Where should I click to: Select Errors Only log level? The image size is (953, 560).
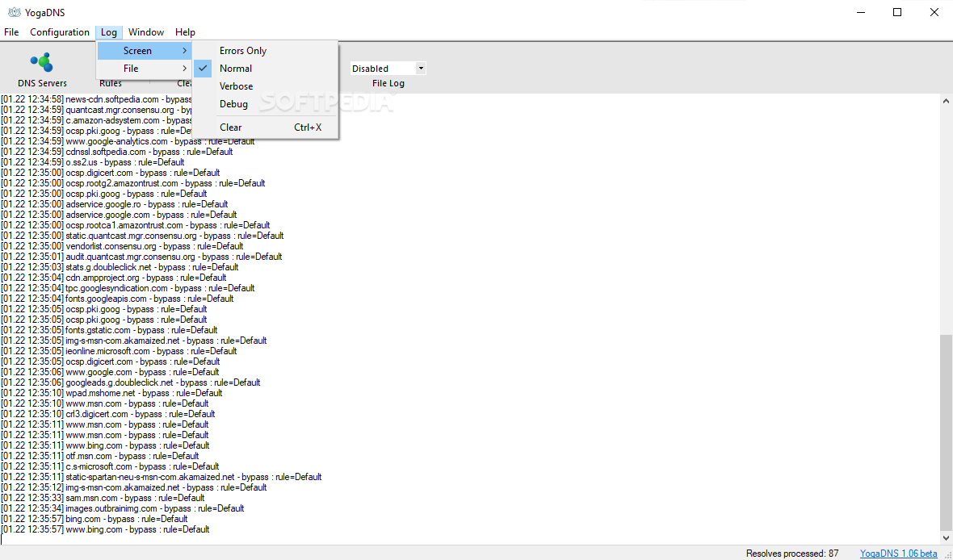pyautogui.click(x=265, y=50)
